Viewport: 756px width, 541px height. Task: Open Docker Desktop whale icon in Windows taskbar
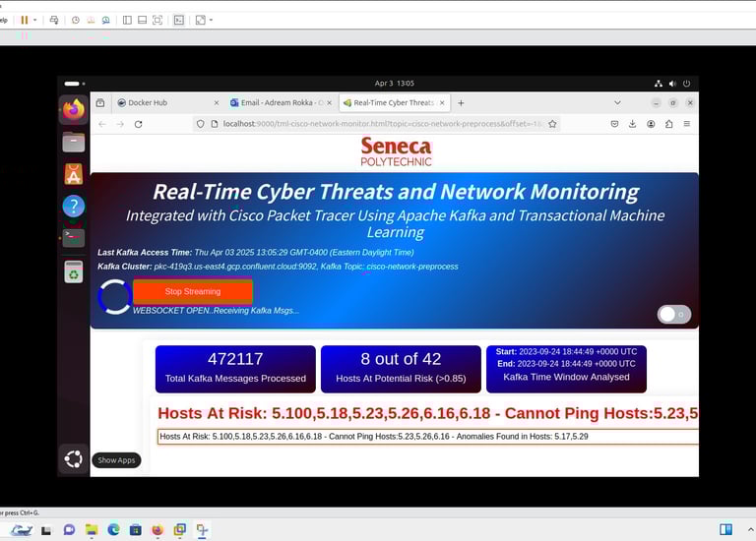tap(22, 530)
